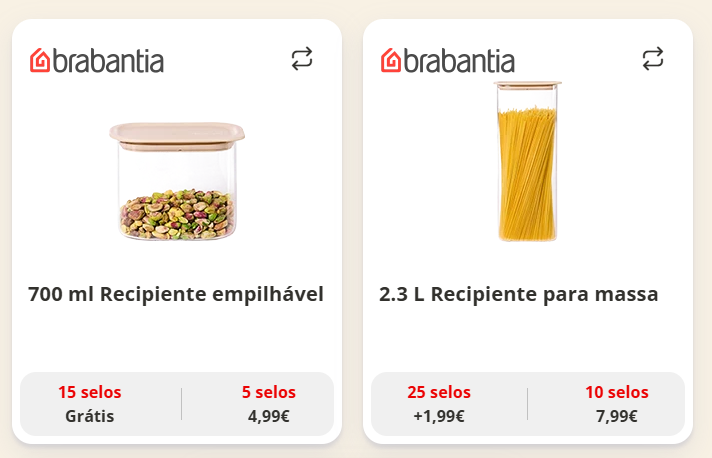
Task: Select the 15 selos Grátis option
Action: [90, 404]
